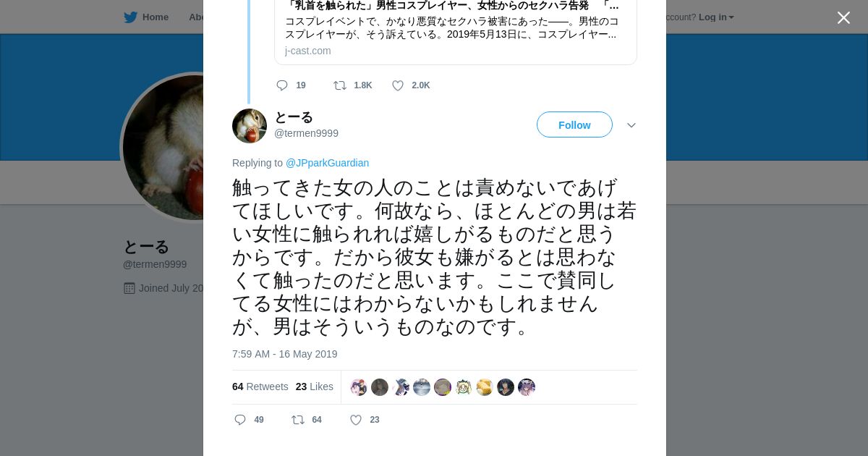Open the tweet timestamp 7:59 AM - 16 May 2019
The image size is (868, 456).
click(285, 354)
